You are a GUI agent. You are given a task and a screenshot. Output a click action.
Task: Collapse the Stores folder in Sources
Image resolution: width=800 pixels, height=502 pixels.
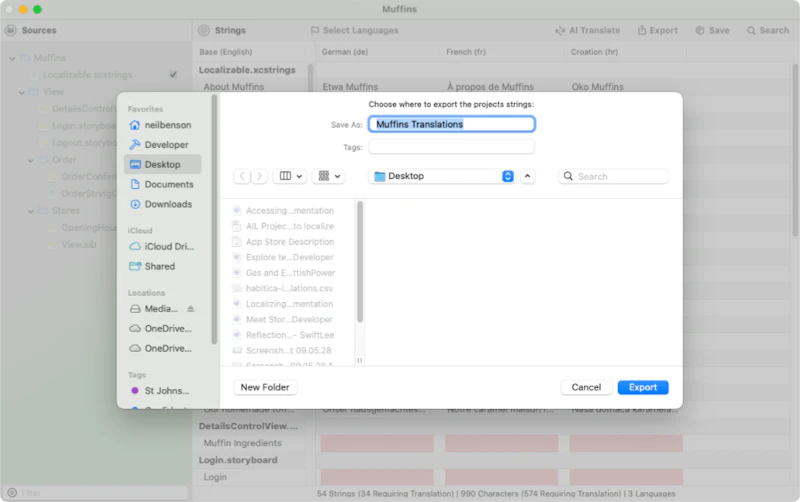[31, 211]
